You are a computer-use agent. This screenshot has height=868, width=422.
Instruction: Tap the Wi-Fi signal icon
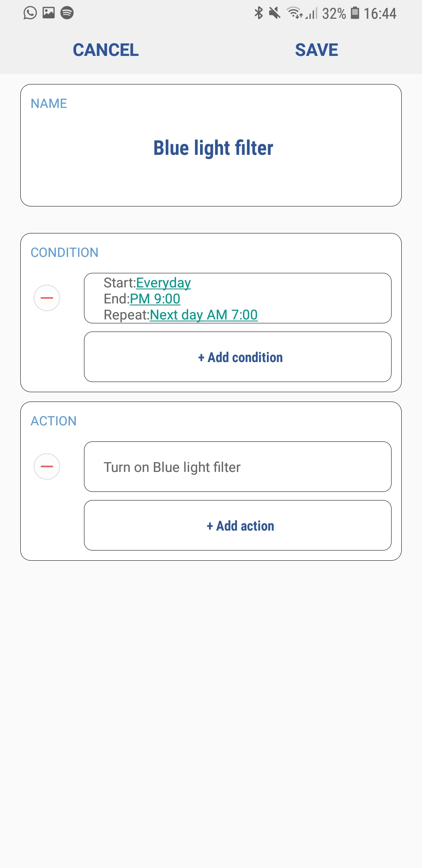click(x=294, y=13)
